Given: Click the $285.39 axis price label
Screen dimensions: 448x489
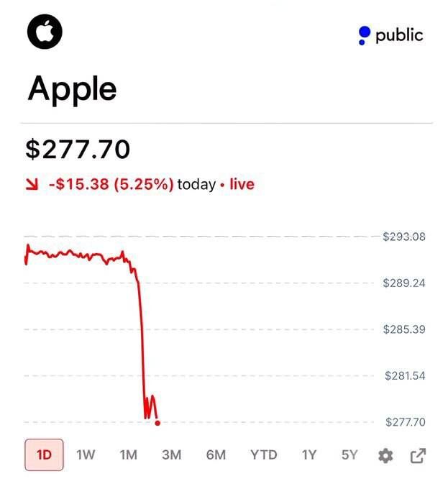Looking at the screenshot, I should [404, 329].
